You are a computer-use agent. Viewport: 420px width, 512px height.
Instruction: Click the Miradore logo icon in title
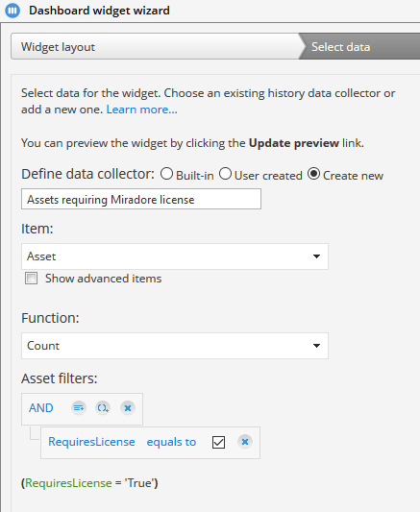12,11
